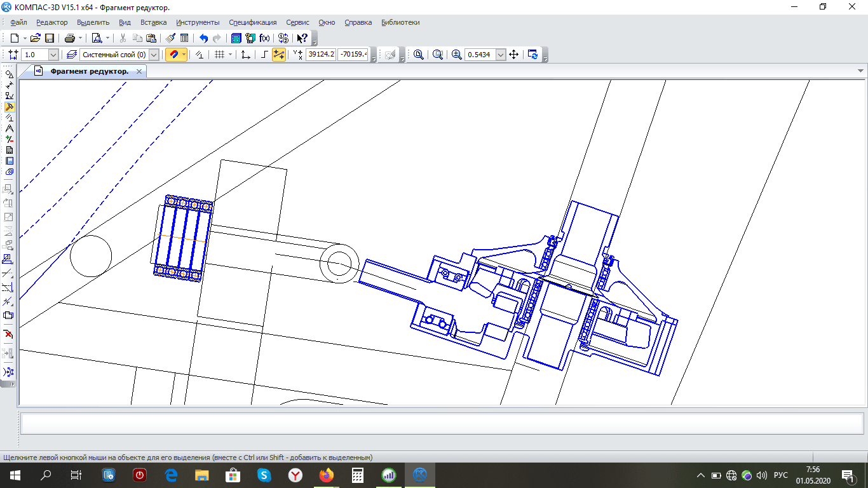The image size is (868, 488).
Task: Toggle the orthogonal drawing mode
Action: [x=264, y=55]
